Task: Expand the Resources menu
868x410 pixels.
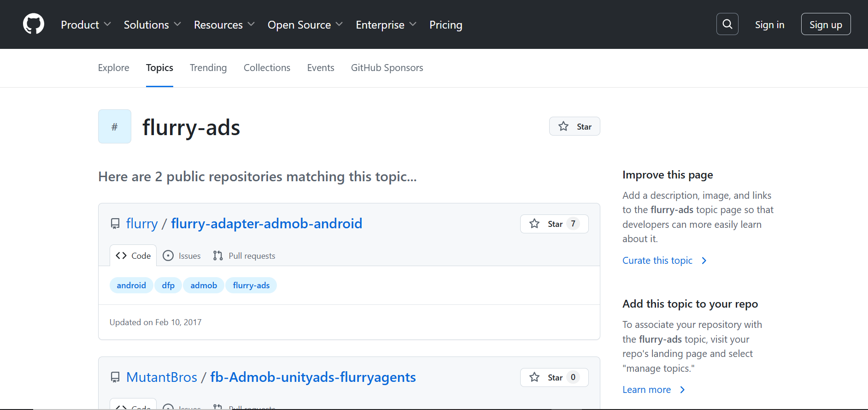Action: 224,24
